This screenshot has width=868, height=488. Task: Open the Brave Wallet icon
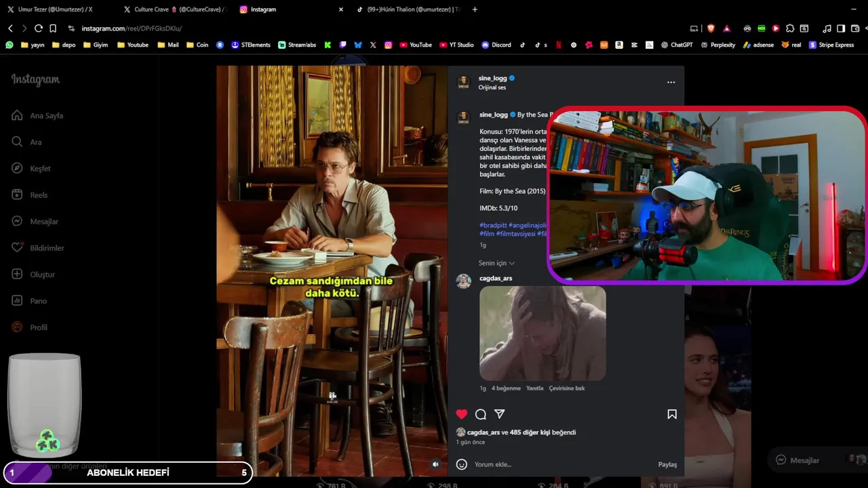tap(855, 28)
